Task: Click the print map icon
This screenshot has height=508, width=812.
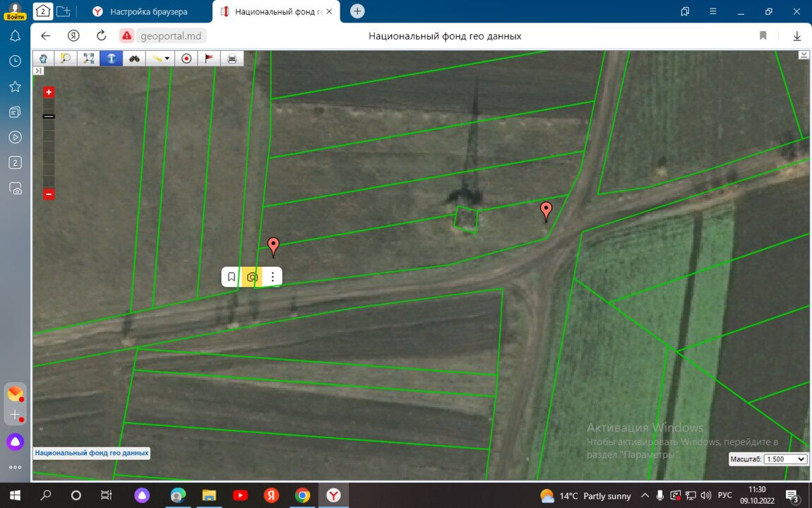Action: tap(232, 59)
